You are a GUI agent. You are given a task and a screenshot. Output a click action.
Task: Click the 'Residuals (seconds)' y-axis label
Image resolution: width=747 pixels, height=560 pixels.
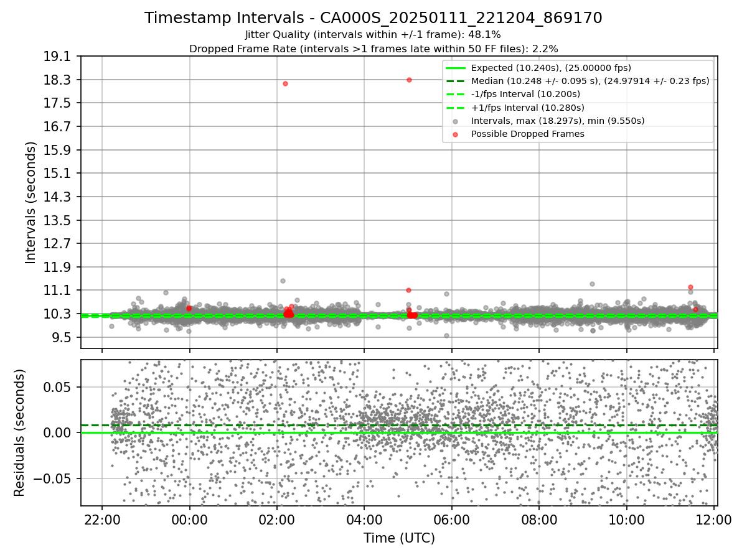pyautogui.click(x=19, y=432)
